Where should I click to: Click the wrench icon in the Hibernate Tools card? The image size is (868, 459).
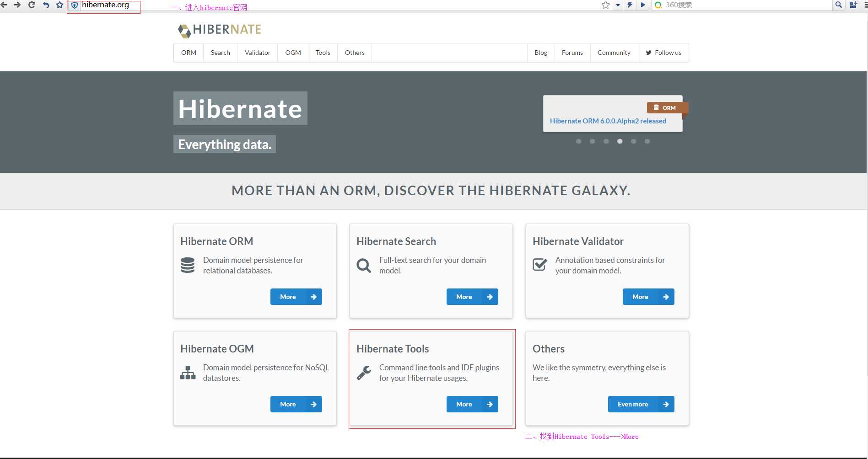(x=364, y=373)
